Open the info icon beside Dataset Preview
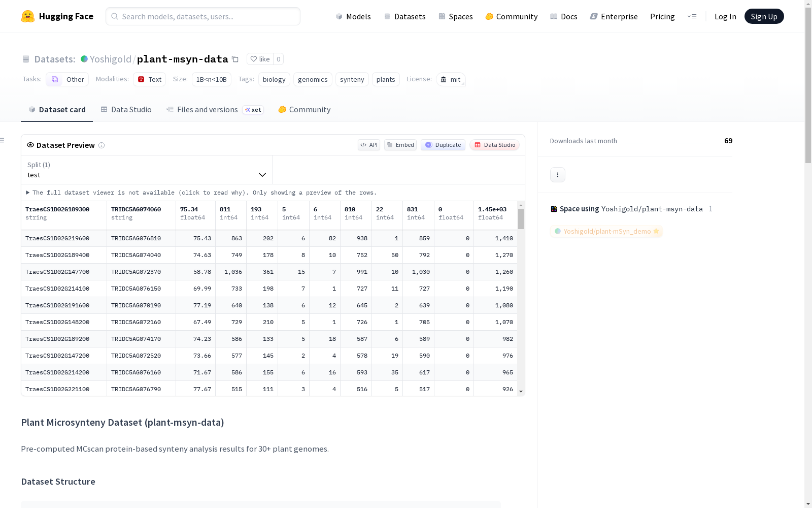812x508 pixels. click(101, 145)
